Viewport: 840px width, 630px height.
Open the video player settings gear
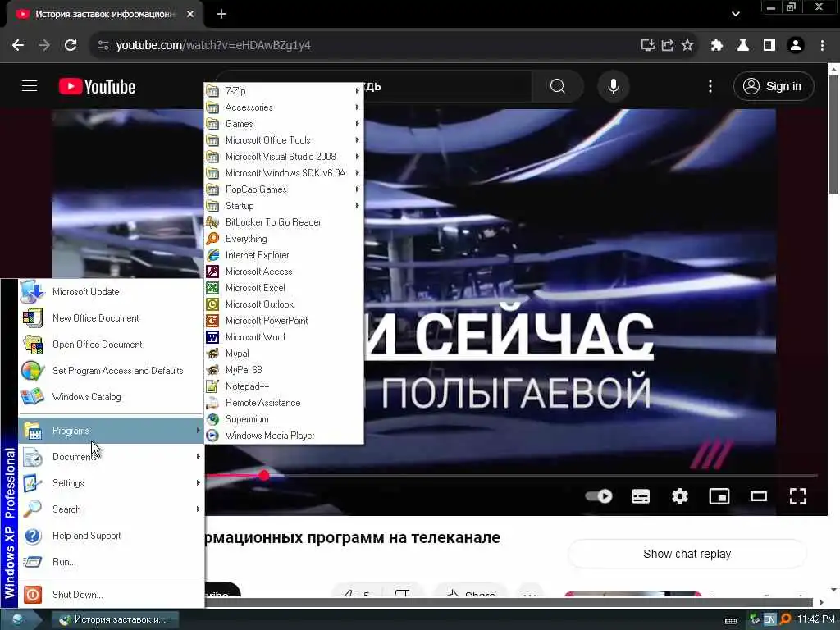680,496
